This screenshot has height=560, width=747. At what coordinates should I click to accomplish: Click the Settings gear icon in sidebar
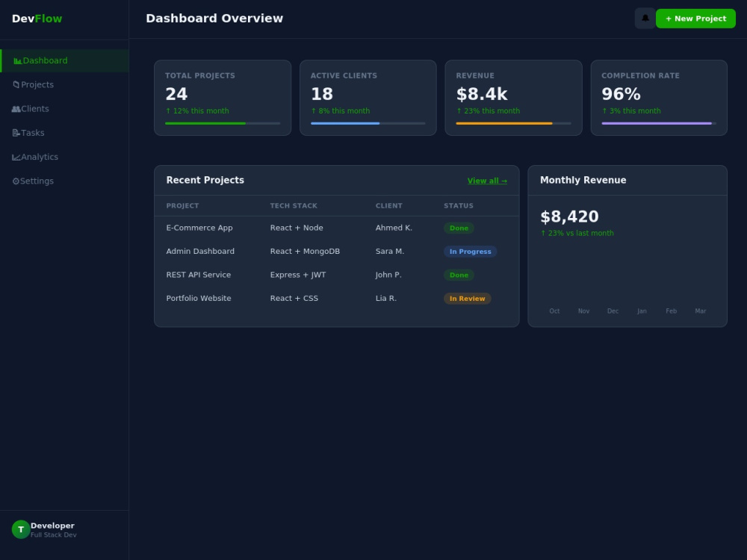coord(16,181)
